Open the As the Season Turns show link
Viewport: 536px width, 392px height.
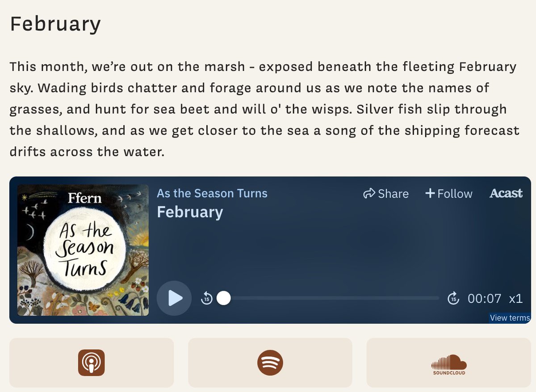tap(212, 193)
